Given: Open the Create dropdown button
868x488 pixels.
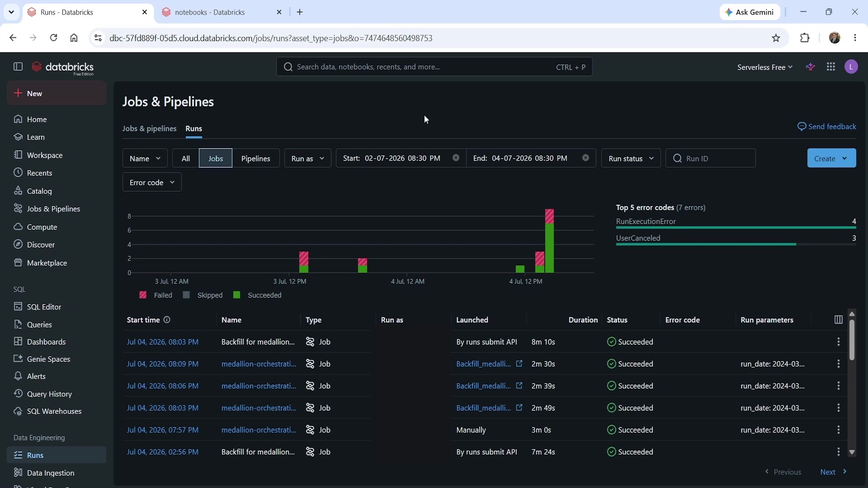Looking at the screenshot, I should tap(831, 158).
